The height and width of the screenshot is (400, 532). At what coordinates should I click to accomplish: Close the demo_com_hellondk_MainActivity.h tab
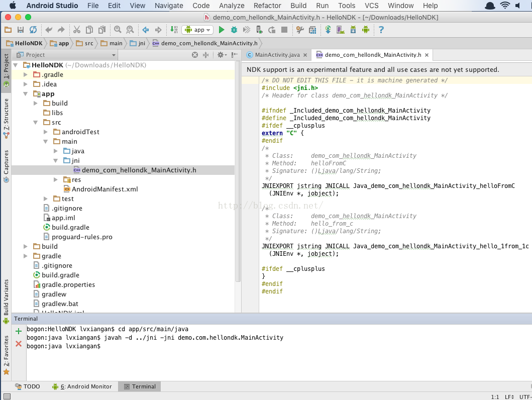(x=427, y=55)
